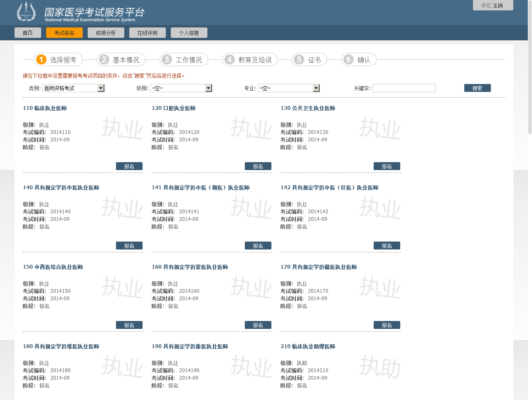The image size is (532, 400).
Task: Go to 首页 homepage
Action: click(27, 32)
